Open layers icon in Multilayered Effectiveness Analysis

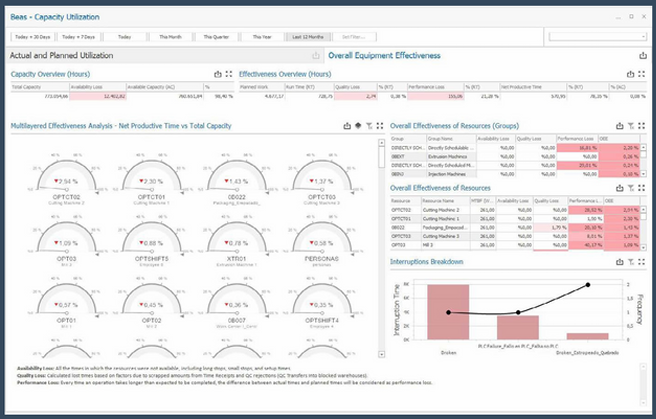click(x=358, y=125)
